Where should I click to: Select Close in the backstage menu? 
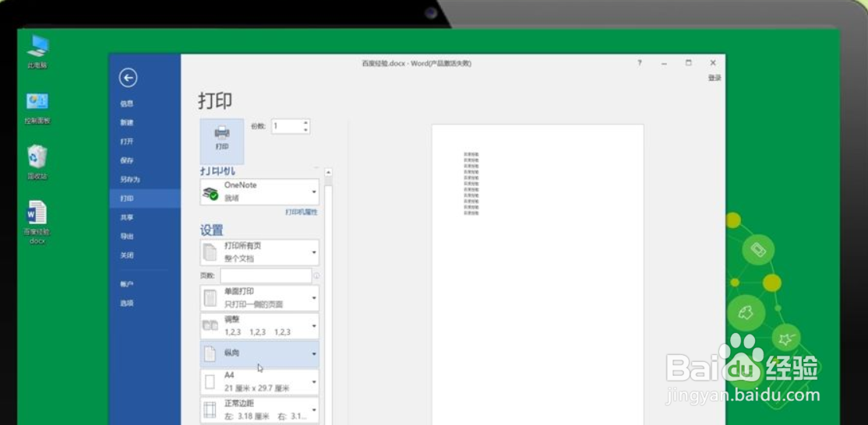pos(127,255)
